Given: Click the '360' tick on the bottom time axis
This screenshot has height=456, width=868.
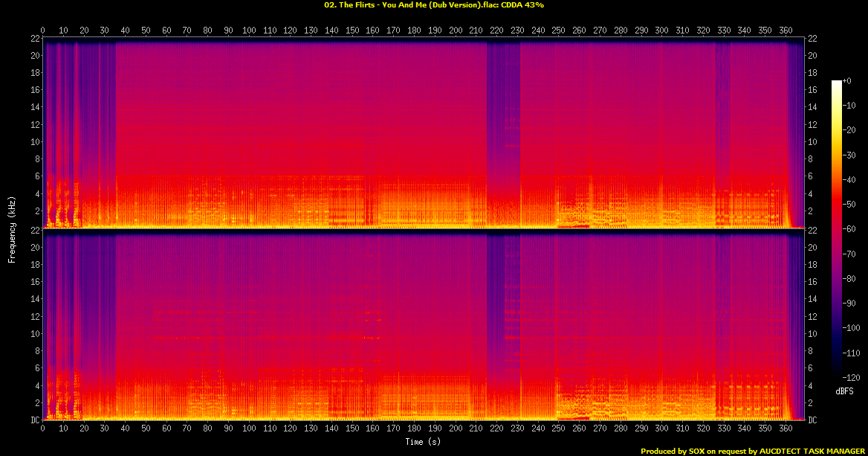Looking at the screenshot, I should tap(786, 428).
